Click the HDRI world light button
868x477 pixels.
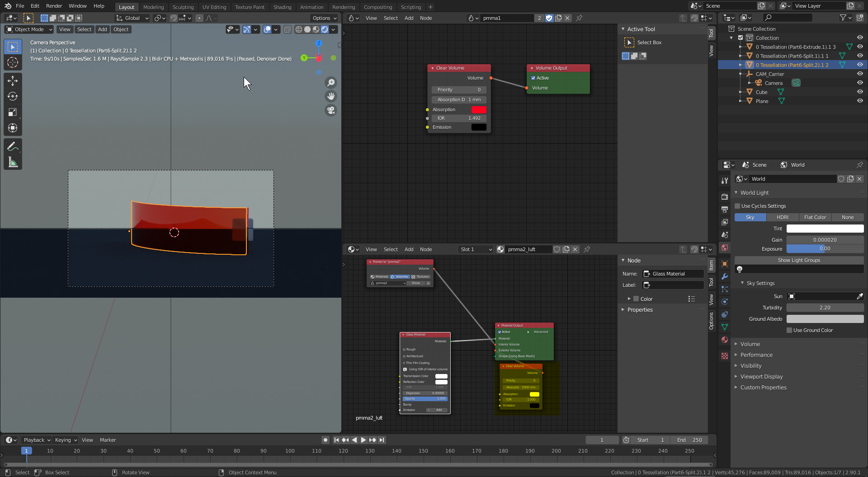point(782,217)
